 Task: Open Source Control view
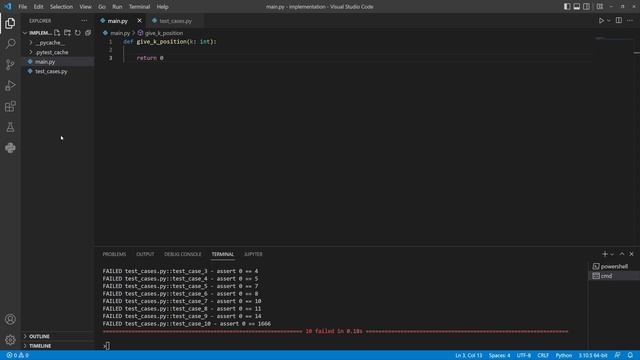pos(10,64)
